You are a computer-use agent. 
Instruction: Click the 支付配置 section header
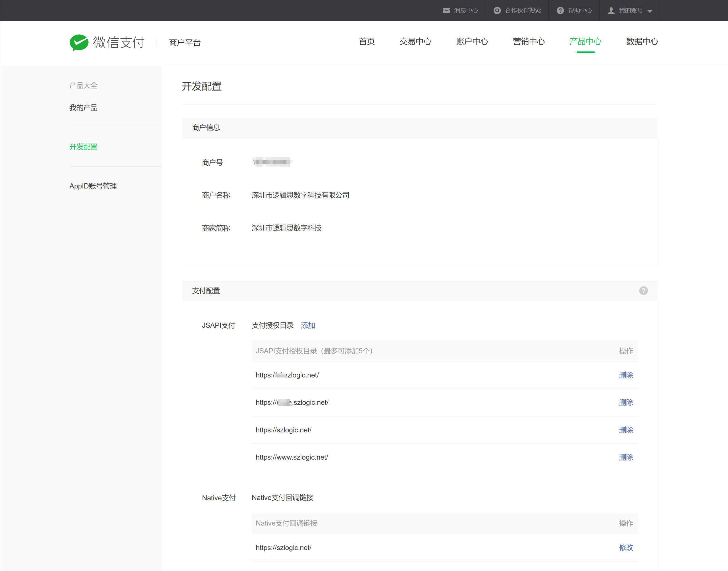pyautogui.click(x=206, y=291)
